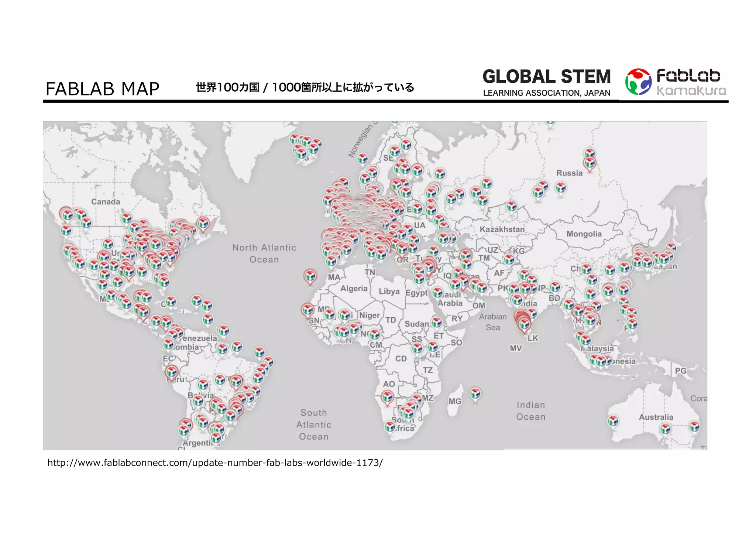Click the MG Madagascar label
This screenshot has width=756, height=535.
click(455, 401)
